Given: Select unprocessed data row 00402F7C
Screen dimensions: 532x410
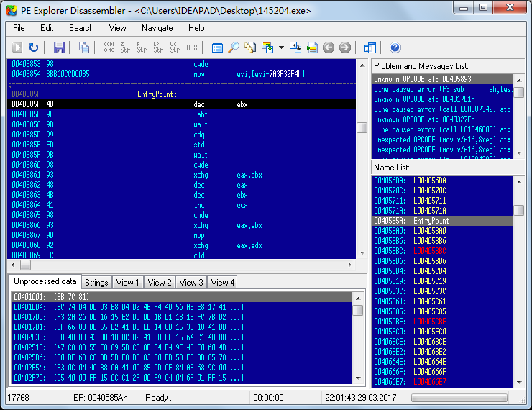Looking at the screenshot, I should click(x=181, y=378).
